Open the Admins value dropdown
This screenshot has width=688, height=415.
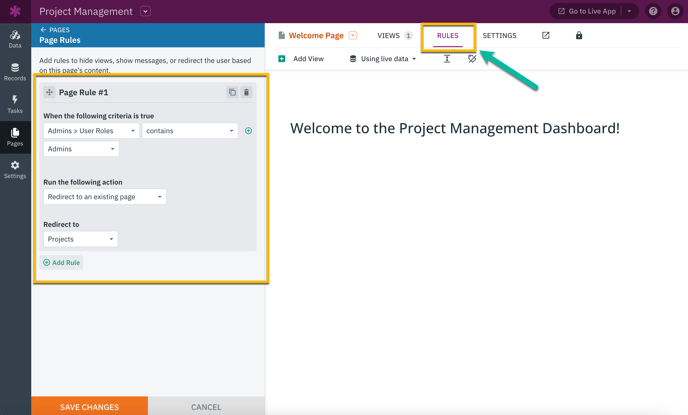pyautogui.click(x=81, y=149)
